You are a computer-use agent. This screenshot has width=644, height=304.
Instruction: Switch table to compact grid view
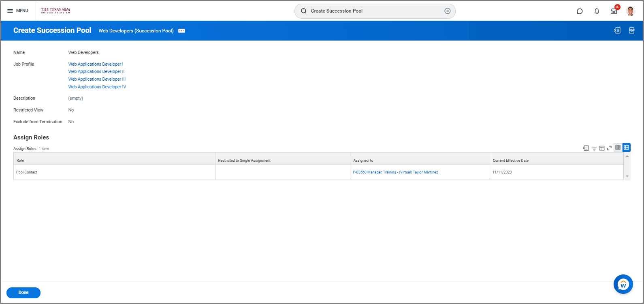coord(618,148)
